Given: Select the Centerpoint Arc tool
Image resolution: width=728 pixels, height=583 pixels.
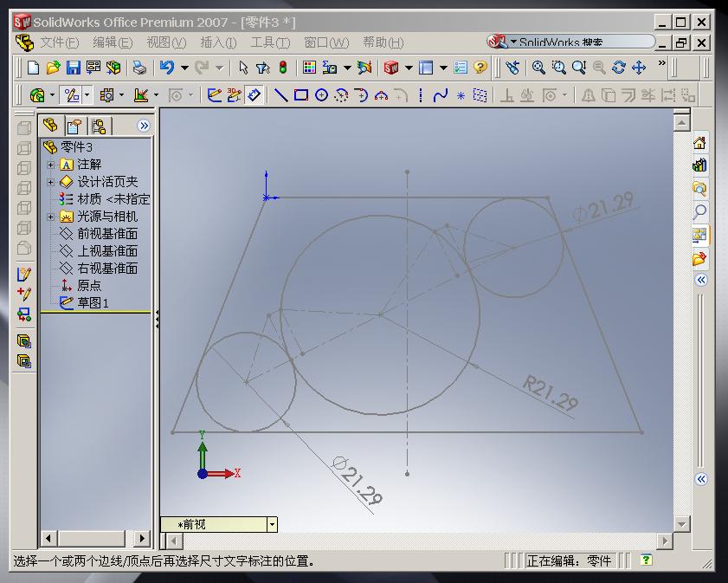Looking at the screenshot, I should click(x=341, y=95).
